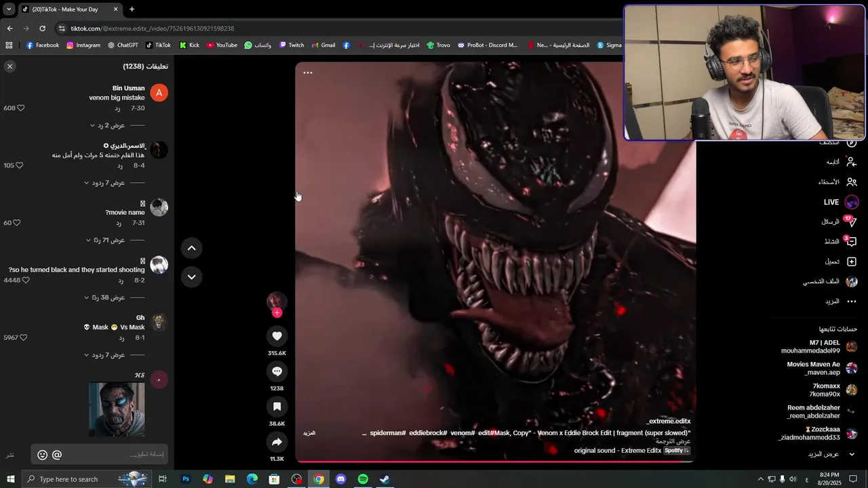Click the #venom hashtag in the caption
Viewport: 868px width, 488px height.
tap(463, 432)
